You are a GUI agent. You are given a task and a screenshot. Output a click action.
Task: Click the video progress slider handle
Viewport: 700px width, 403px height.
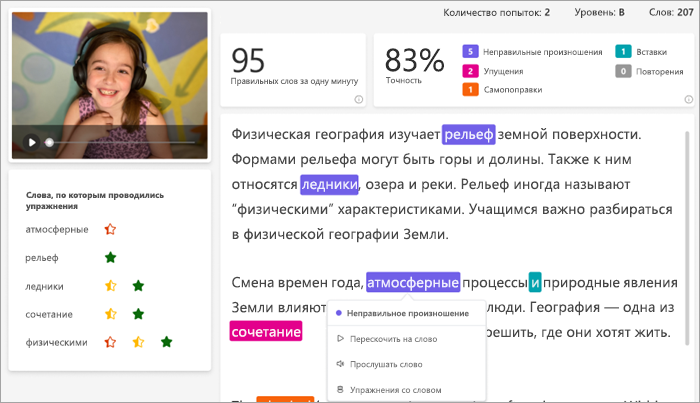(x=50, y=142)
